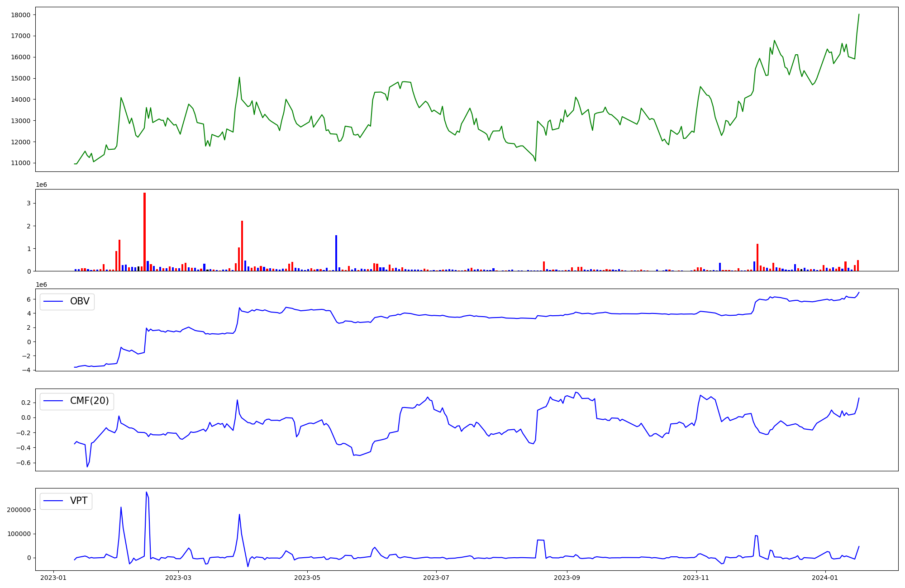Image resolution: width=905 pixels, height=588 pixels.
Task: Click the OBV legend label
Action: coord(80,301)
